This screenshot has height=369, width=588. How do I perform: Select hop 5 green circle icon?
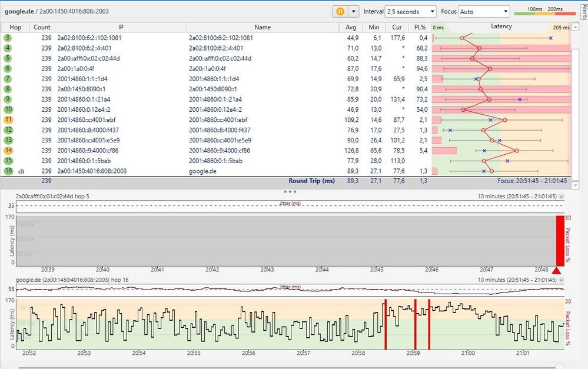[x=8, y=58]
